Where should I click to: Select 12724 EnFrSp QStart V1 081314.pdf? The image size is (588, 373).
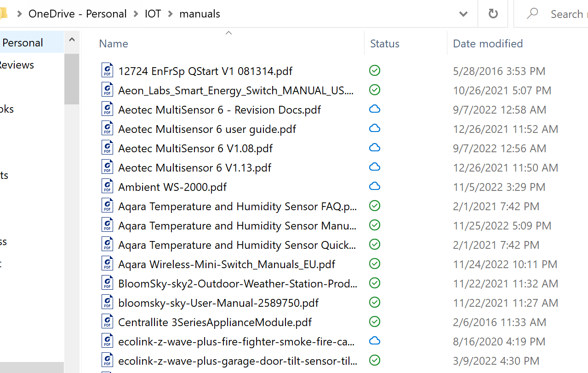[205, 71]
